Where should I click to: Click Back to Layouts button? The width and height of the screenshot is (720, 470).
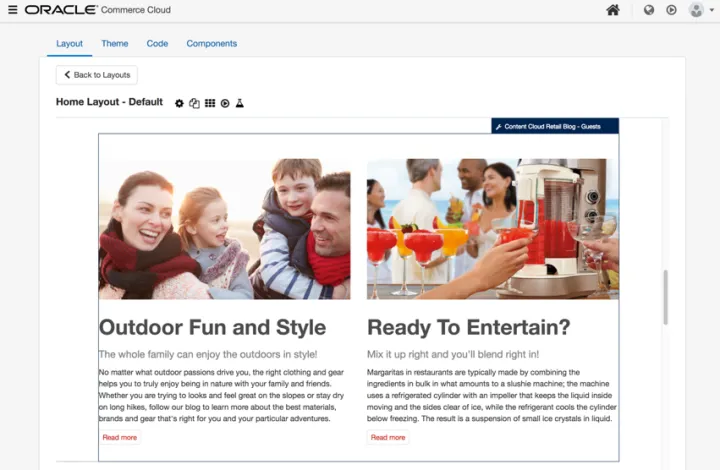click(x=96, y=75)
